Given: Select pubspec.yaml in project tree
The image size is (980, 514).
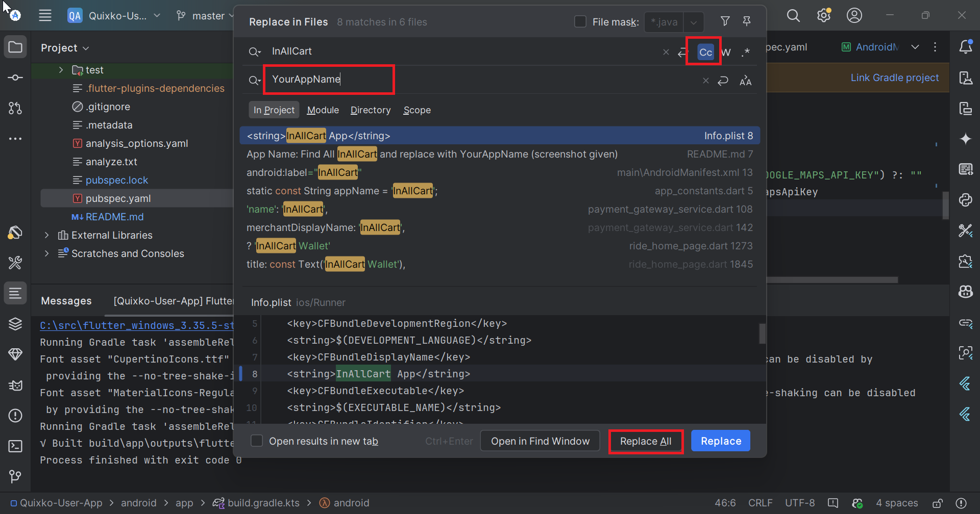Looking at the screenshot, I should [x=137, y=198].
